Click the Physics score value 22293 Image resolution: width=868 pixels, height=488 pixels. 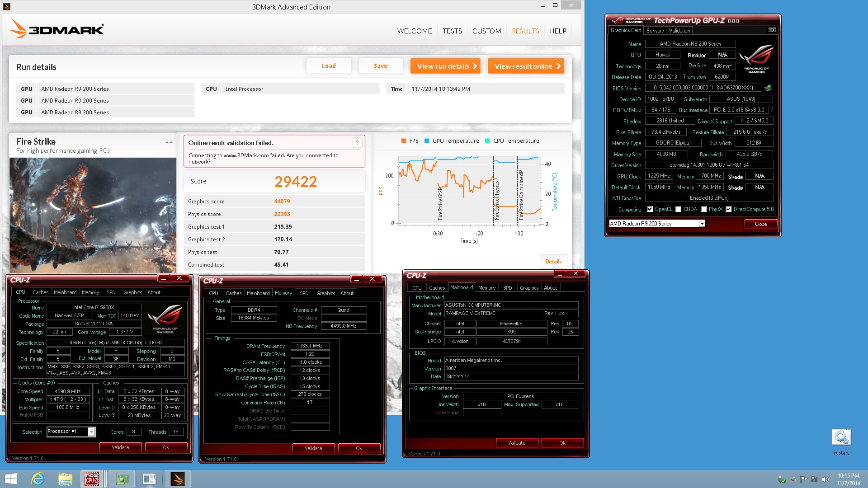[x=282, y=214]
